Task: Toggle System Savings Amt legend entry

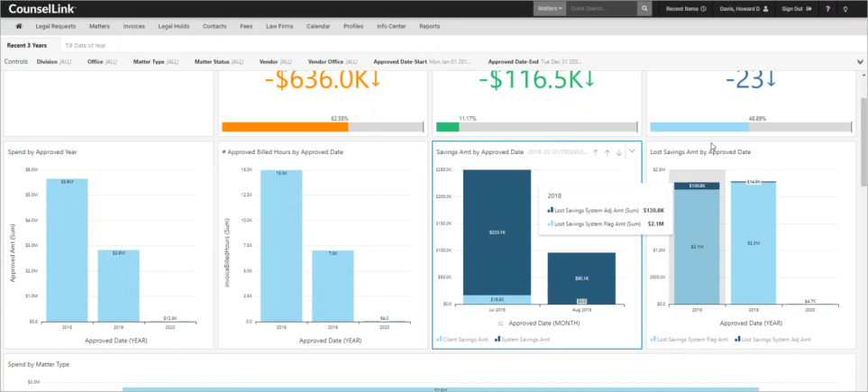Action: pyautogui.click(x=522, y=339)
